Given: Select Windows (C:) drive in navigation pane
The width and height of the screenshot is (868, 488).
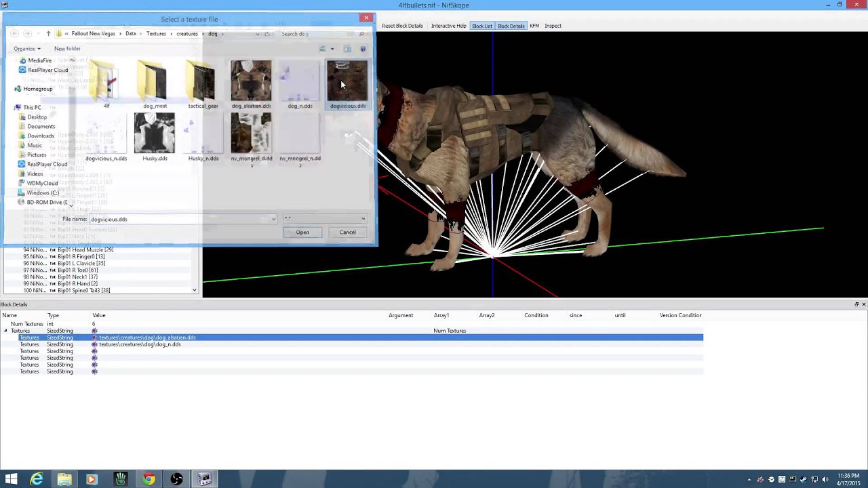Looking at the screenshot, I should coord(43,193).
